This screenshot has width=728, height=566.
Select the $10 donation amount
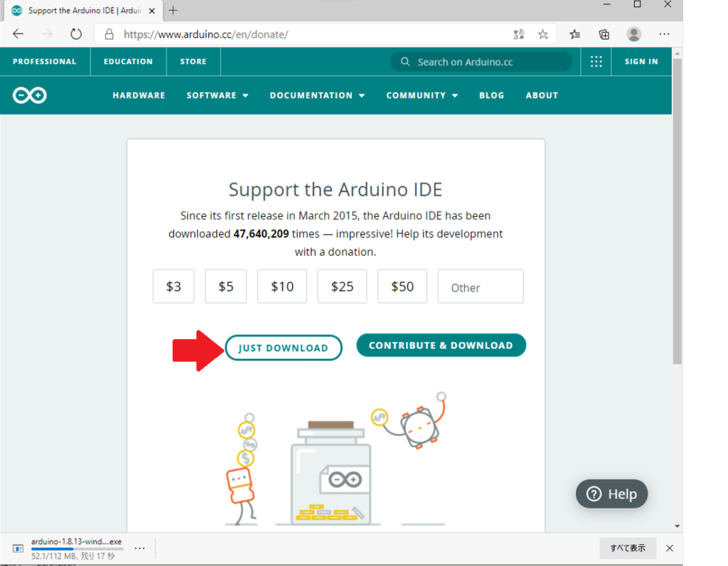pos(282,286)
